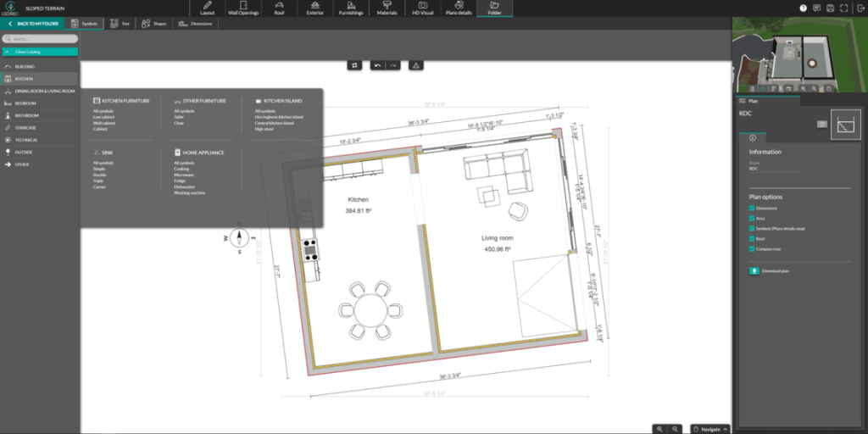Image resolution: width=868 pixels, height=434 pixels.
Task: Expand the Outside category
Action: coord(40,152)
